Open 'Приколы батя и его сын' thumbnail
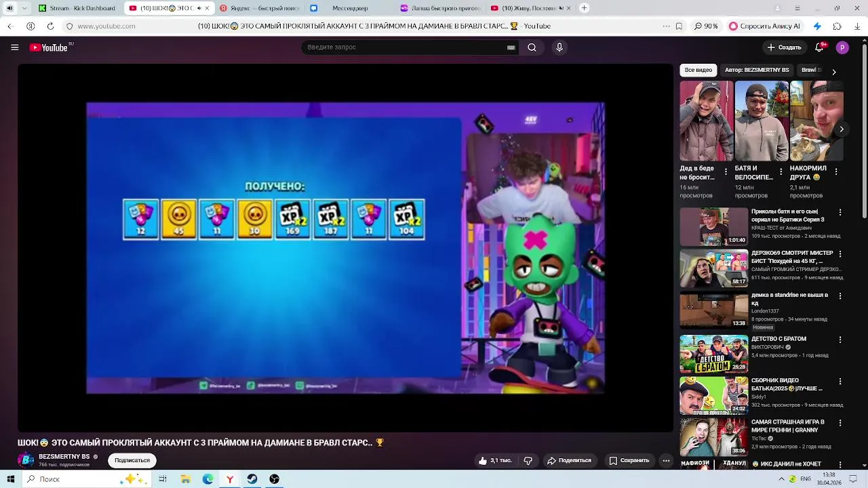The height and width of the screenshot is (488, 868). [x=714, y=227]
